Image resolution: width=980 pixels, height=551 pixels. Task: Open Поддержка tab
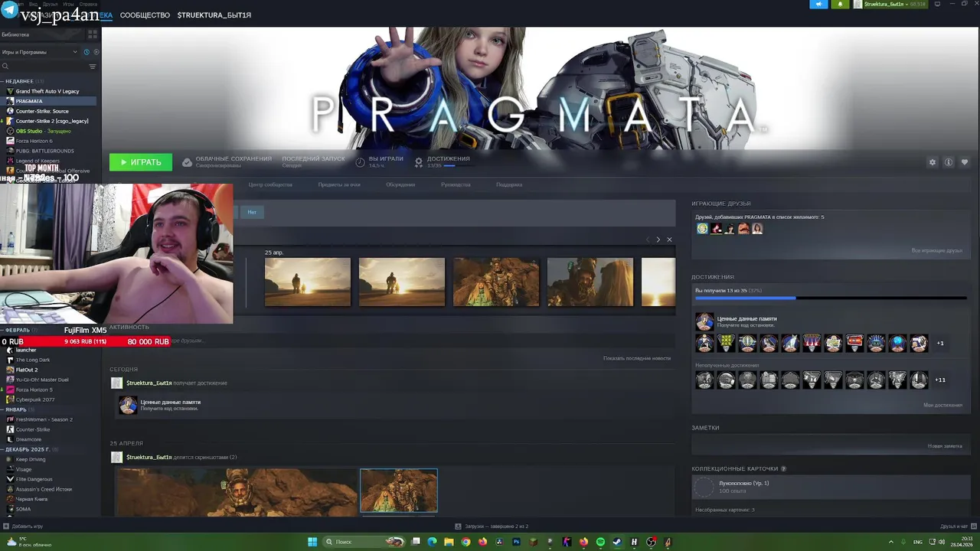[509, 184]
